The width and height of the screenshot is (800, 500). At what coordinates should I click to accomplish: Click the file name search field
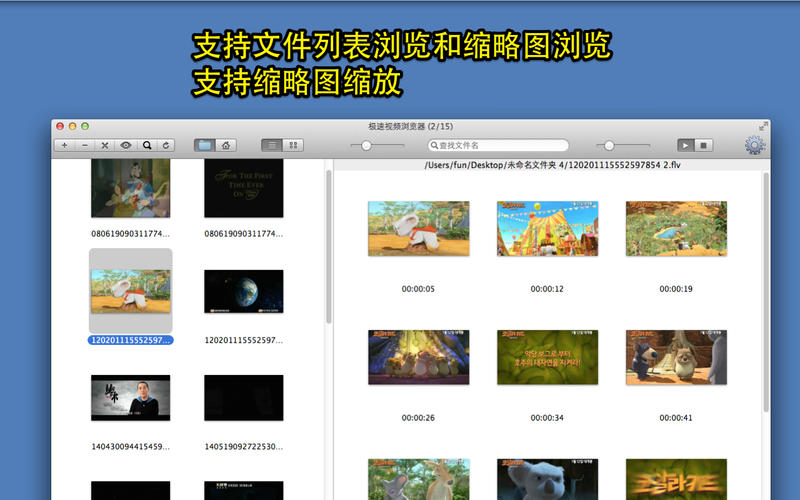pyautogui.click(x=498, y=145)
